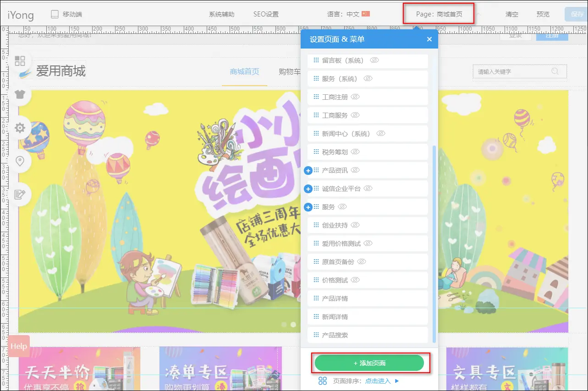Click the page list panel scrollbar
The height and width of the screenshot is (391, 588).
click(x=434, y=243)
